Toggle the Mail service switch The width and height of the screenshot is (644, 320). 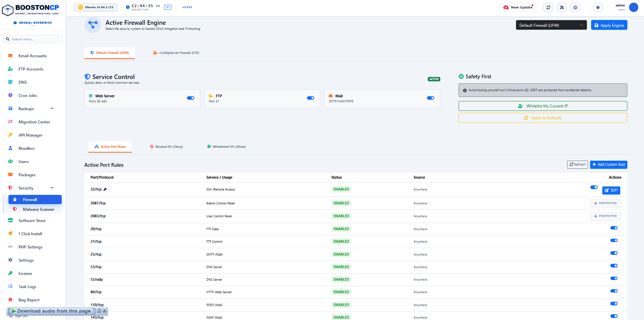pos(431,98)
